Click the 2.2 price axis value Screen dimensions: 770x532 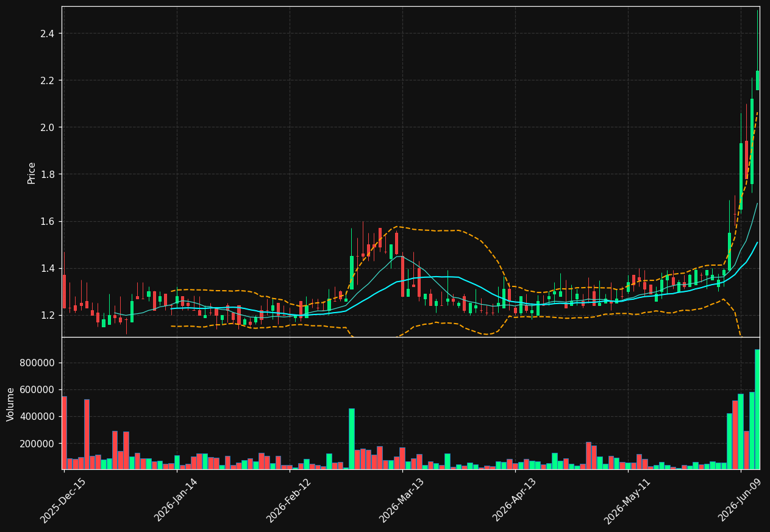click(48, 80)
